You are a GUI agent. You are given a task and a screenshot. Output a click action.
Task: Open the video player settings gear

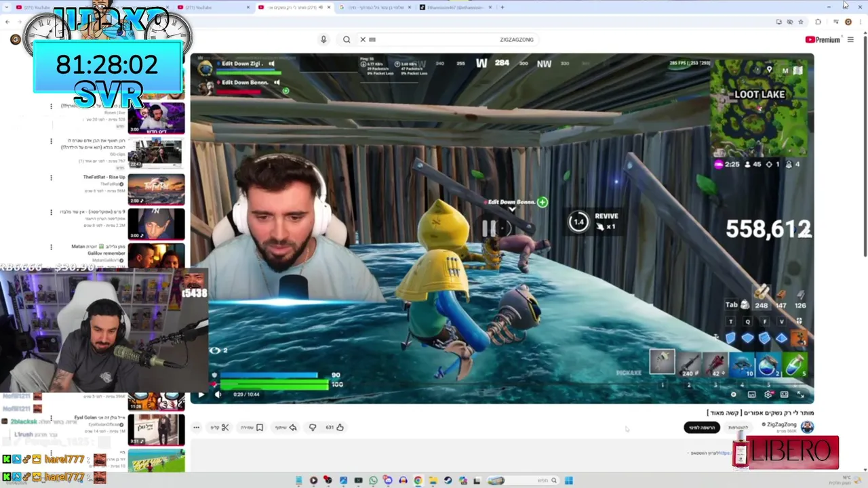click(x=768, y=394)
